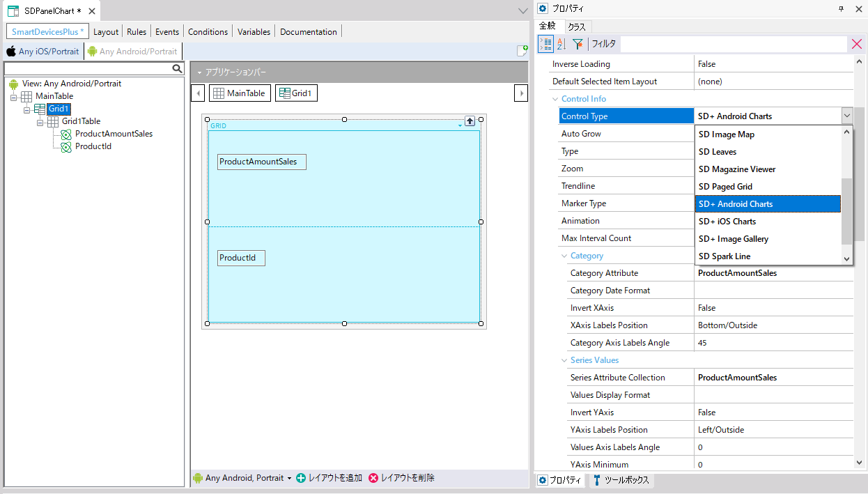
Task: Collapse the アプリケーションバー section header
Action: pos(200,72)
